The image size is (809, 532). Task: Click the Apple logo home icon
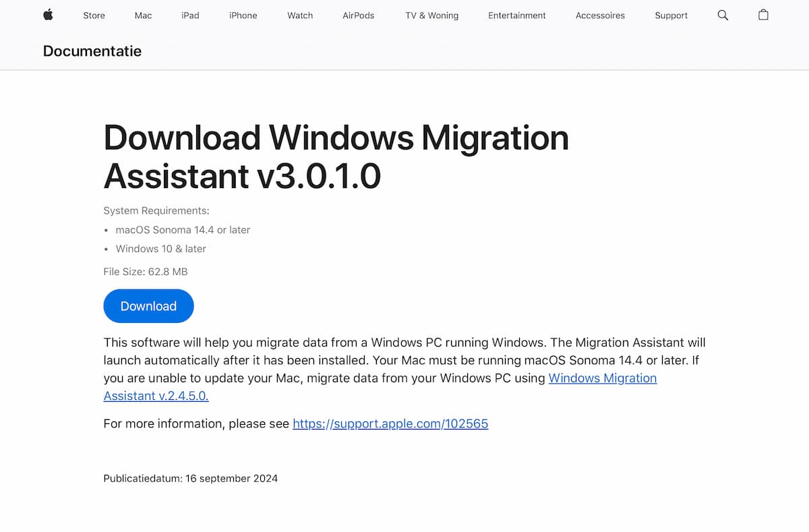pos(48,15)
